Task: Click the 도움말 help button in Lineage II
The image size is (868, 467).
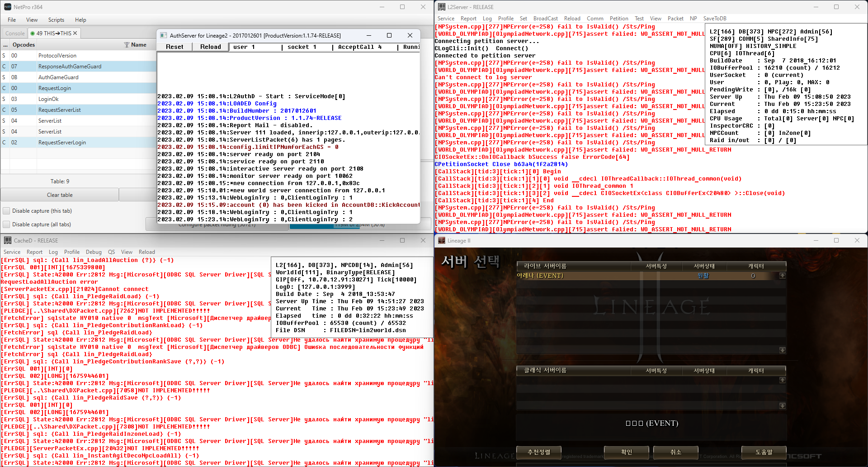Action: (x=764, y=452)
